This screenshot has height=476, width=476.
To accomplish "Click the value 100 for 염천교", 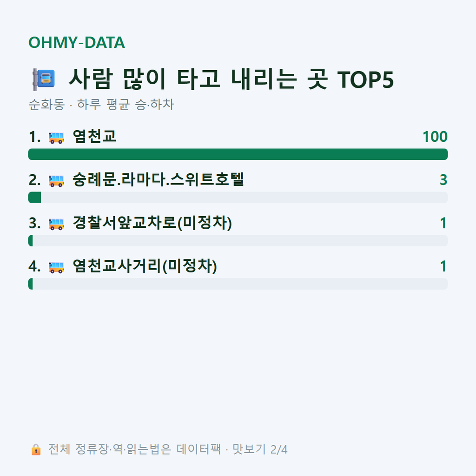I will (435, 137).
